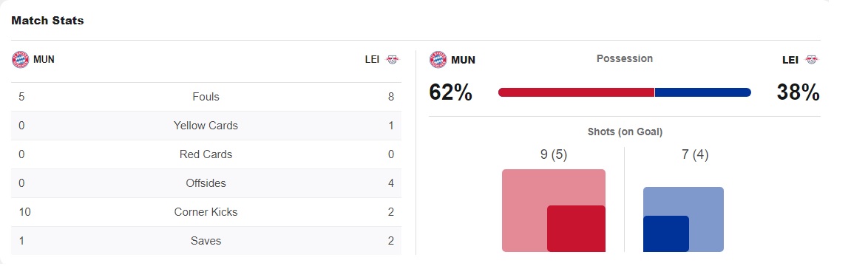This screenshot has height=266, width=868.
Task: Click the dark blue shots-on-goal box
Action: [666, 234]
